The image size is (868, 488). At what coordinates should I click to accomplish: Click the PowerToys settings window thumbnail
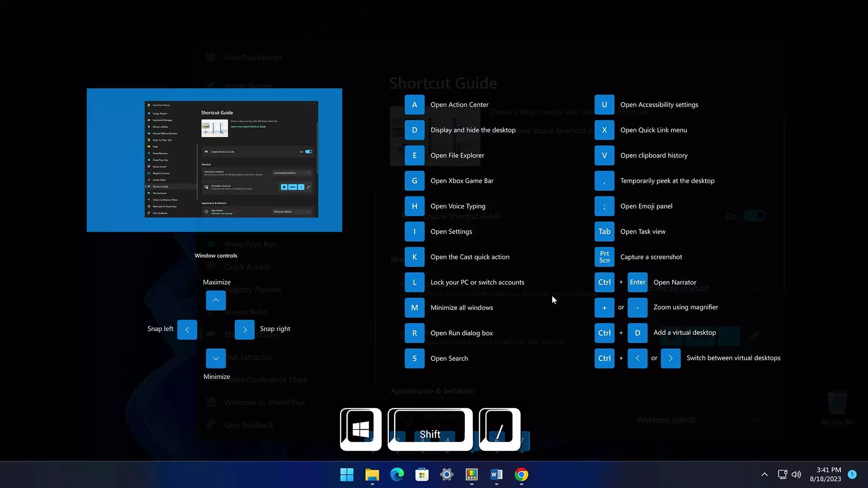(x=231, y=159)
